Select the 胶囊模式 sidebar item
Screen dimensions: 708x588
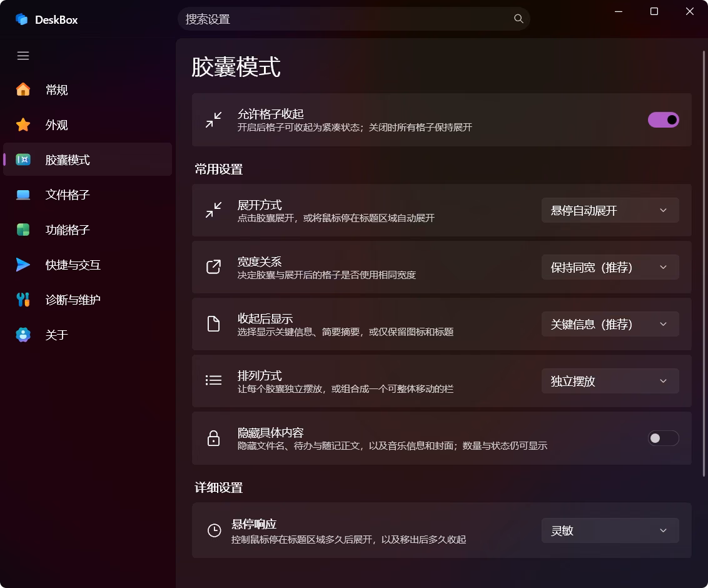(88, 160)
